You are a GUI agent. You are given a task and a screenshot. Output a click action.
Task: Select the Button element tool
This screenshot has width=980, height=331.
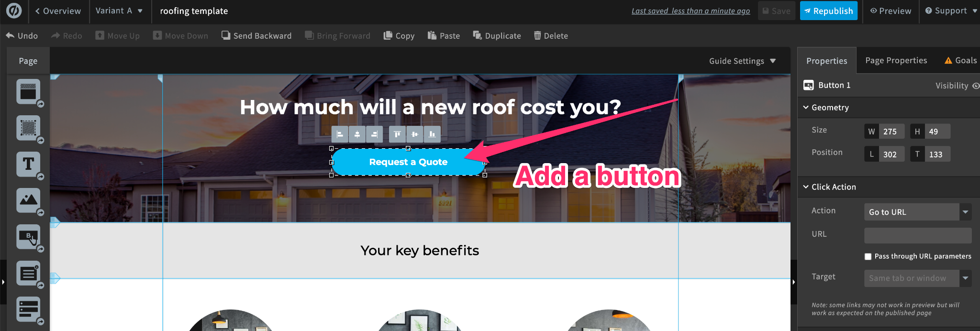28,236
